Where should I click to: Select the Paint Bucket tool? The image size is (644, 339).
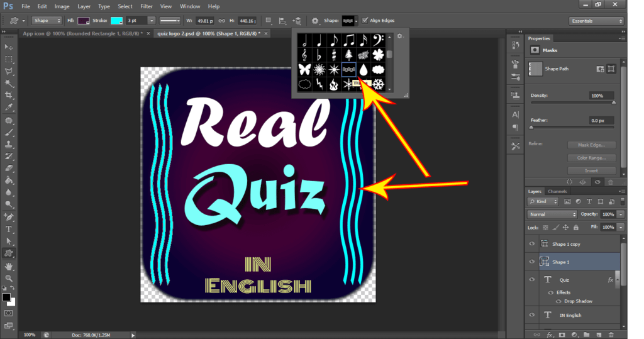click(x=9, y=180)
